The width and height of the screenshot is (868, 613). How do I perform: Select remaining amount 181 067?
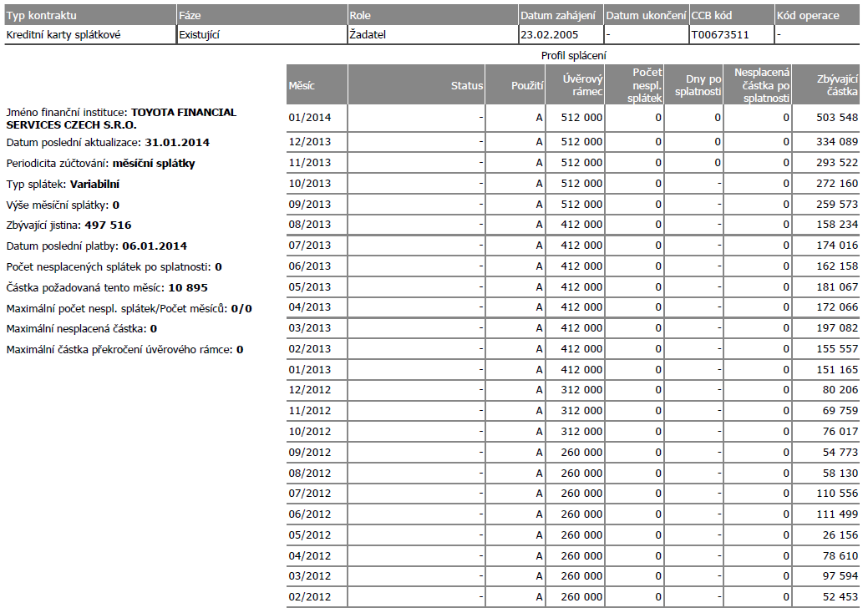(x=826, y=286)
